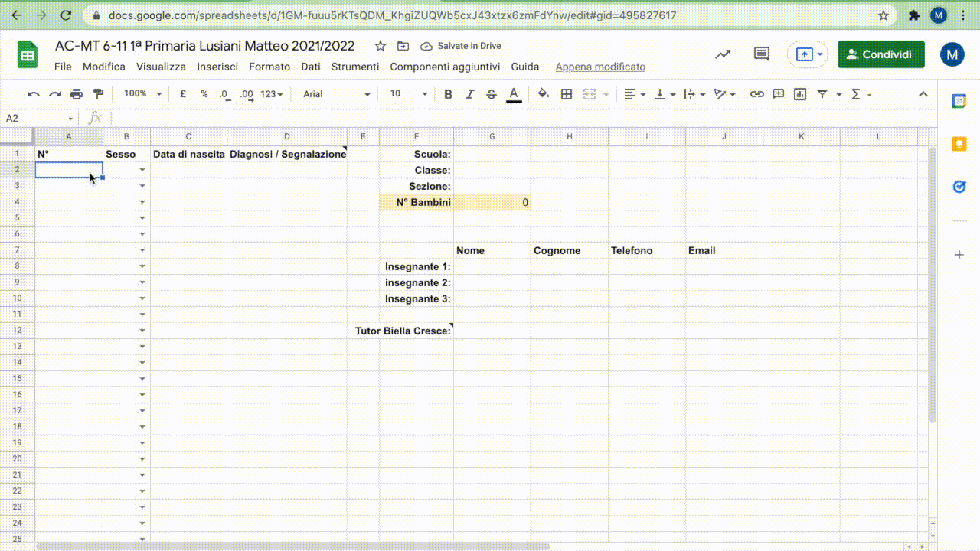Image resolution: width=980 pixels, height=551 pixels.
Task: Apply percent number format
Action: (x=204, y=94)
